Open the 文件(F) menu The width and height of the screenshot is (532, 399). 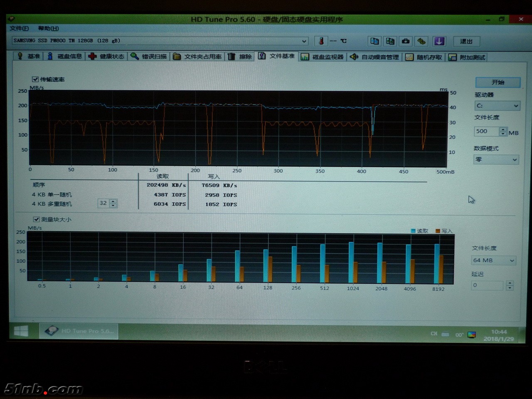point(19,28)
